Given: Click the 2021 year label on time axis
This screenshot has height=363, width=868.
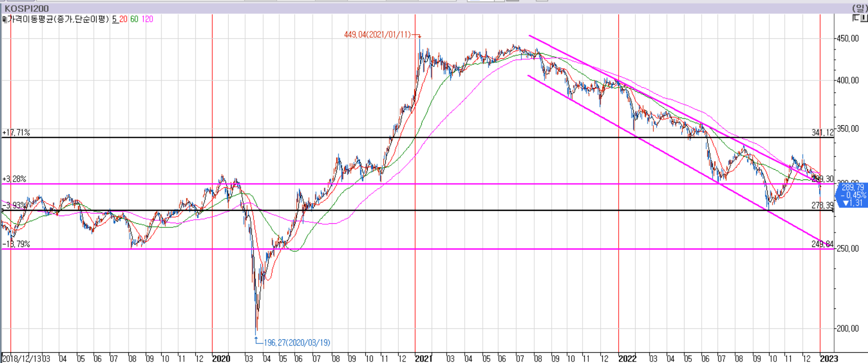Looking at the screenshot, I should tap(423, 358).
